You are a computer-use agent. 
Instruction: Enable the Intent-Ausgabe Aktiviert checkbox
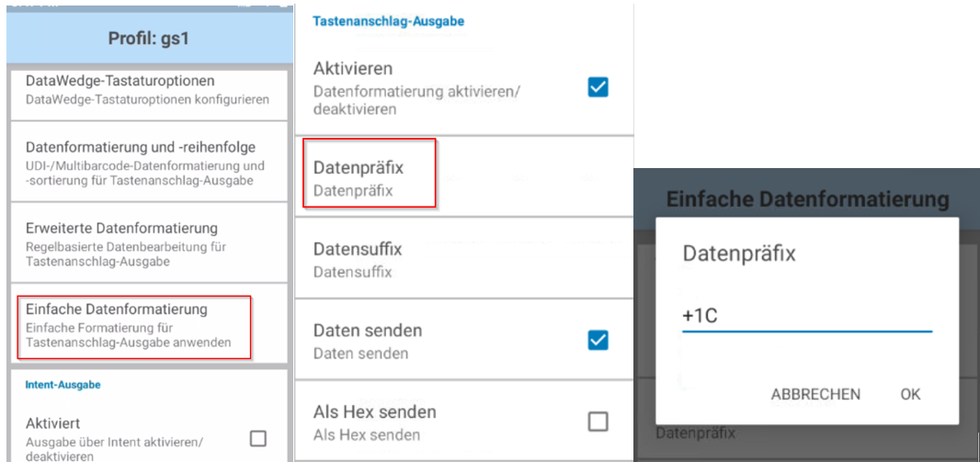(258, 438)
